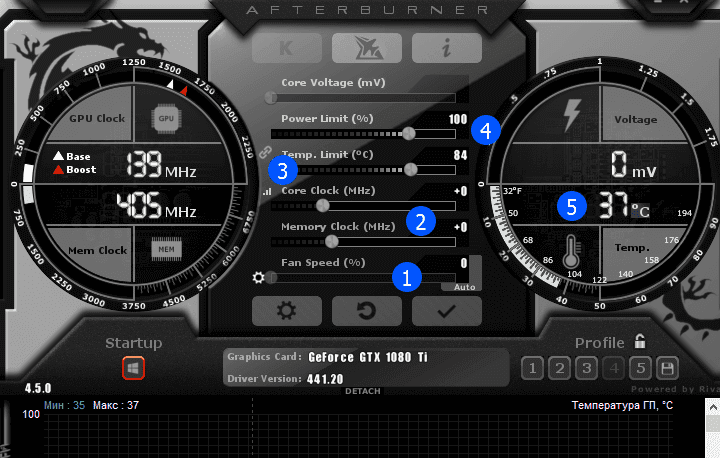
Task: Apply settings with the checkmark button
Action: [x=447, y=311]
